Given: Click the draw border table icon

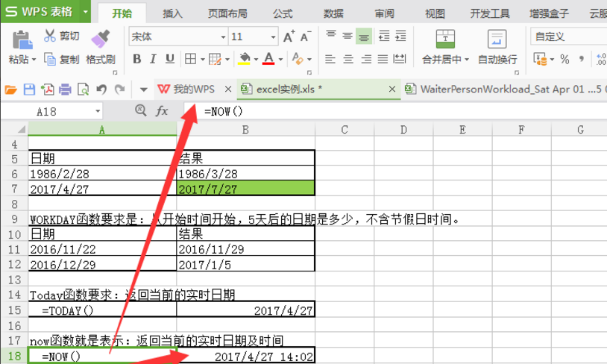Looking at the screenshot, I should point(215,59).
